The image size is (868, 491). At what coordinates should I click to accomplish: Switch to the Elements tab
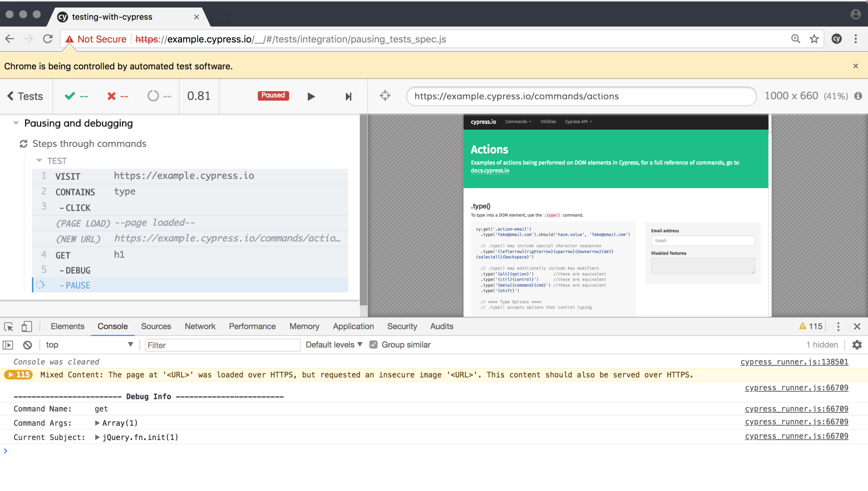point(67,326)
